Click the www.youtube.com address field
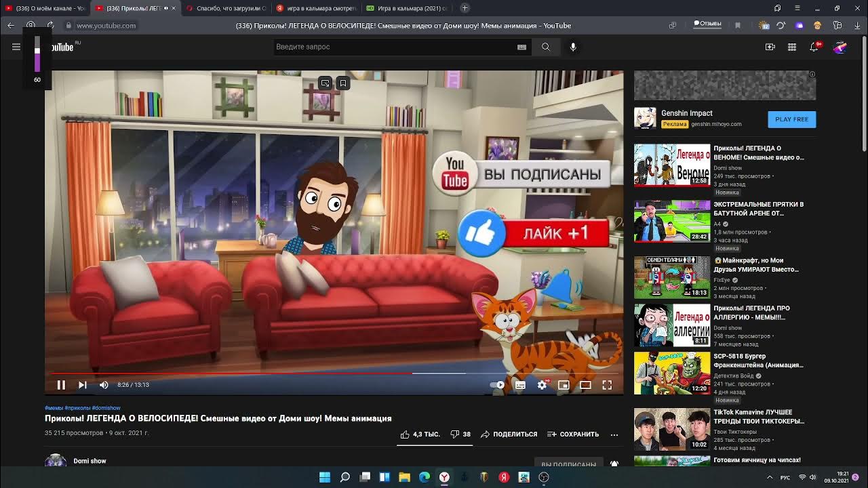This screenshot has height=488, width=868. (x=106, y=26)
